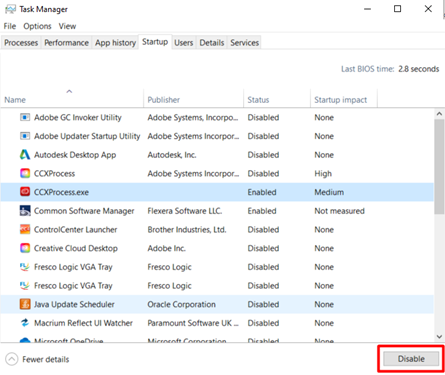This screenshot has width=445, height=375.
Task: Click the vertical scrollbar thumb
Action: tap(439, 167)
